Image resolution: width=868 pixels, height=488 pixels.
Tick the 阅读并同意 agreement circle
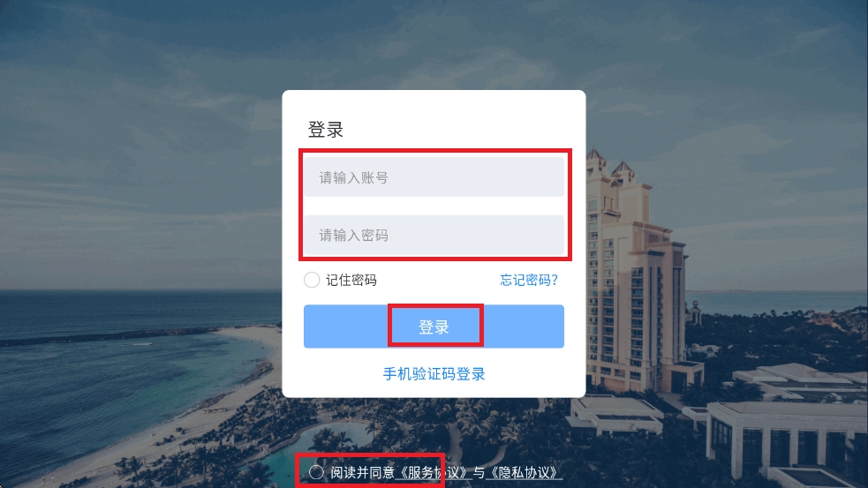coord(316,472)
